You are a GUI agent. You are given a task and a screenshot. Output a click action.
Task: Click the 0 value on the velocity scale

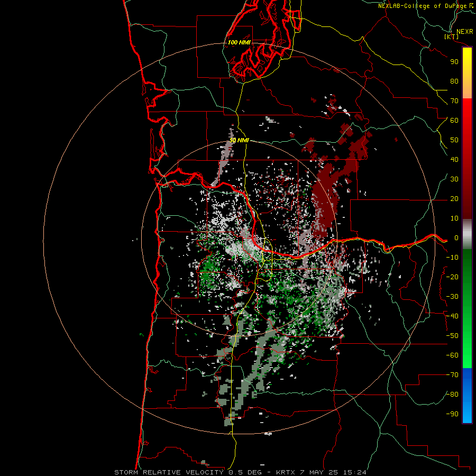click(456, 237)
